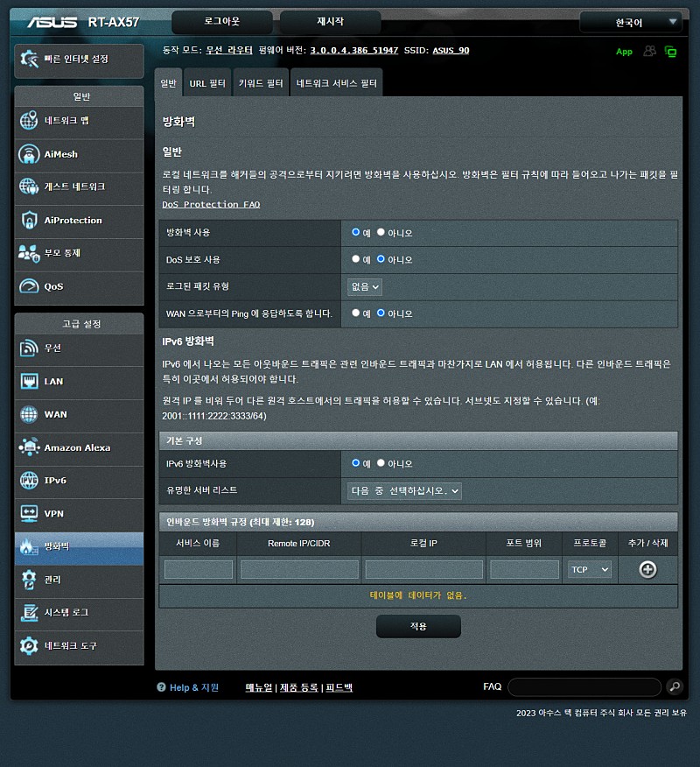Image resolution: width=700 pixels, height=767 pixels.
Task: Click the Network Map globe icon
Action: tap(29, 120)
